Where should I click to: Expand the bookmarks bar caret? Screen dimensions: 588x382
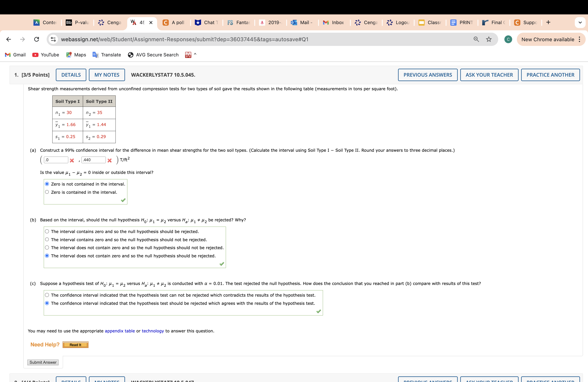pos(195,54)
